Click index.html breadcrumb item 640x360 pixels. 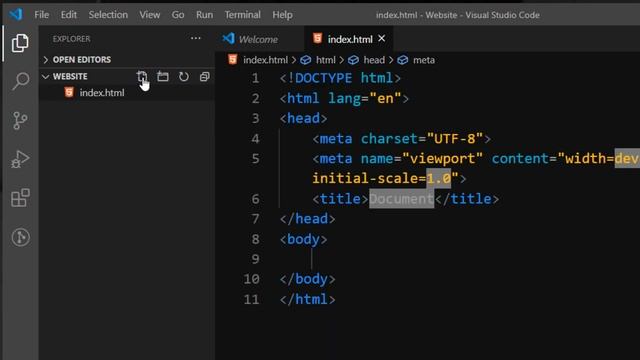[265, 60]
